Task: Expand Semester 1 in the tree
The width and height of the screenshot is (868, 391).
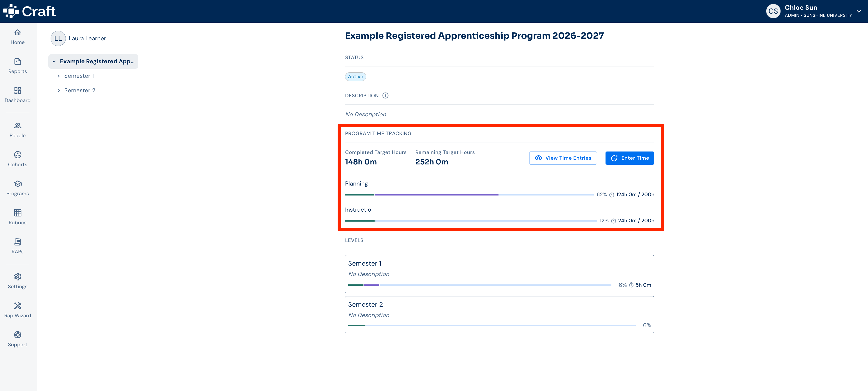Action: (x=59, y=76)
